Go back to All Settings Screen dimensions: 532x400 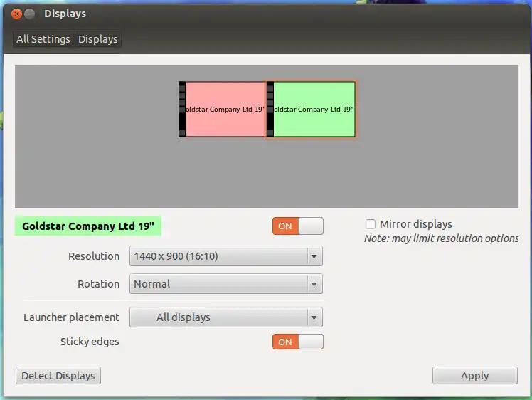pos(43,39)
